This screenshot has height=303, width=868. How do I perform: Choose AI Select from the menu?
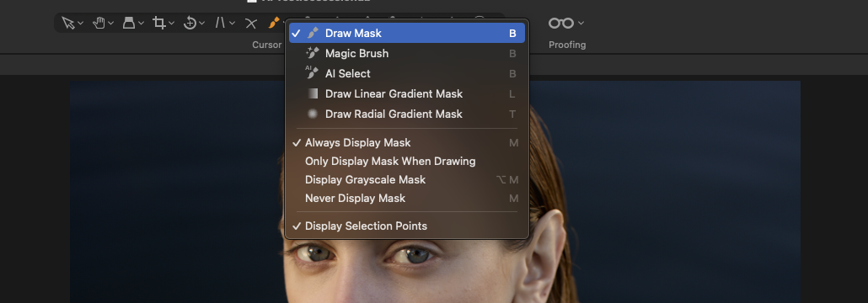(x=407, y=73)
